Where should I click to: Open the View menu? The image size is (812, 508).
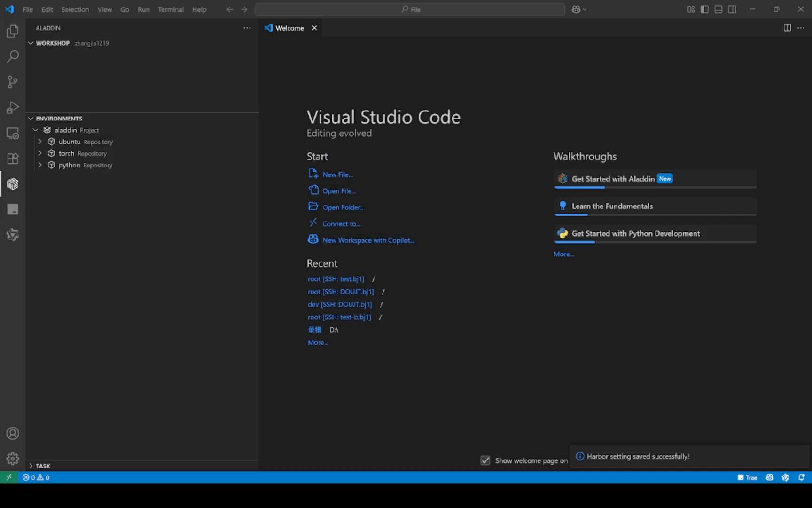click(x=104, y=9)
